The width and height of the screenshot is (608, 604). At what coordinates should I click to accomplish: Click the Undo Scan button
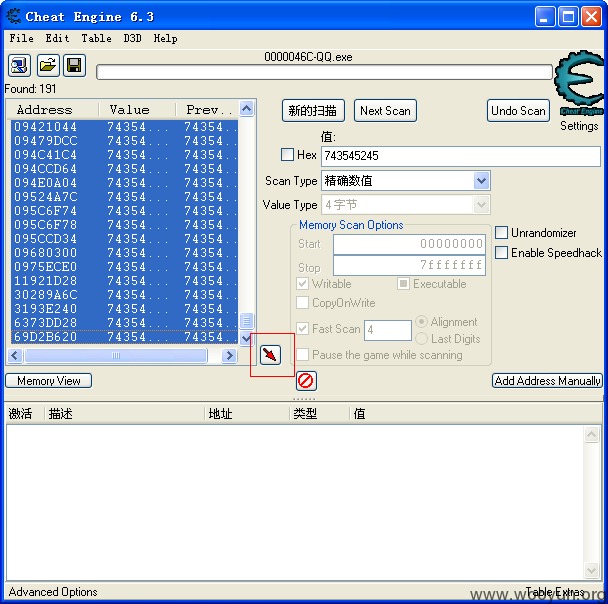click(x=518, y=111)
